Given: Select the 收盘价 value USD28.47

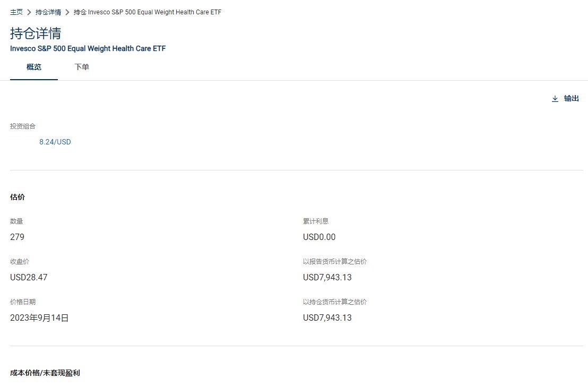Looking at the screenshot, I should (x=29, y=278).
